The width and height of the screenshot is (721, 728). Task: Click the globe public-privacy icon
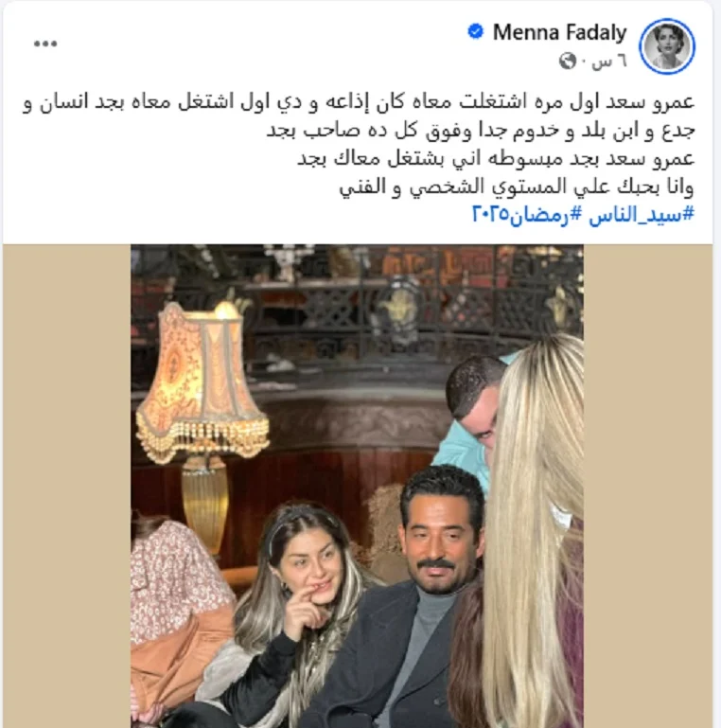567,61
